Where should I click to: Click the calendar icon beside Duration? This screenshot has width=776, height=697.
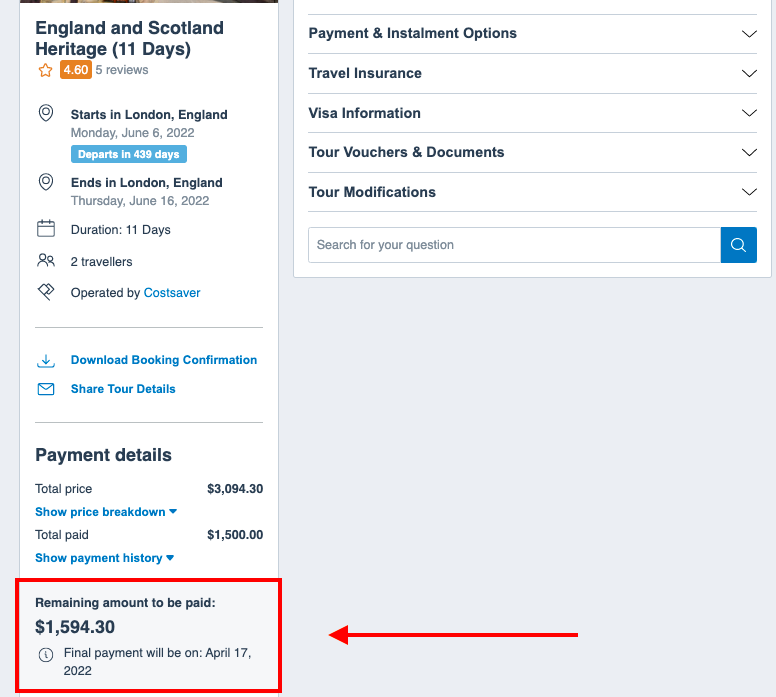tap(46, 229)
